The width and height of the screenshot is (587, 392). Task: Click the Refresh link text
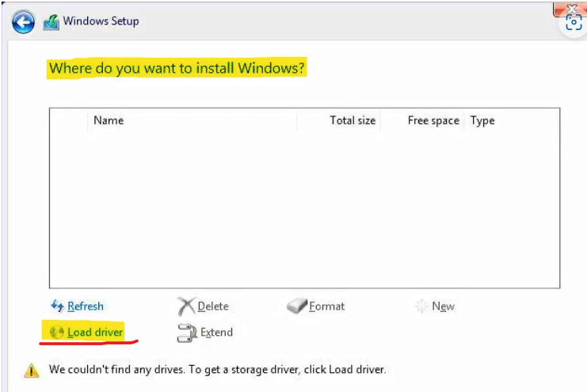click(86, 306)
